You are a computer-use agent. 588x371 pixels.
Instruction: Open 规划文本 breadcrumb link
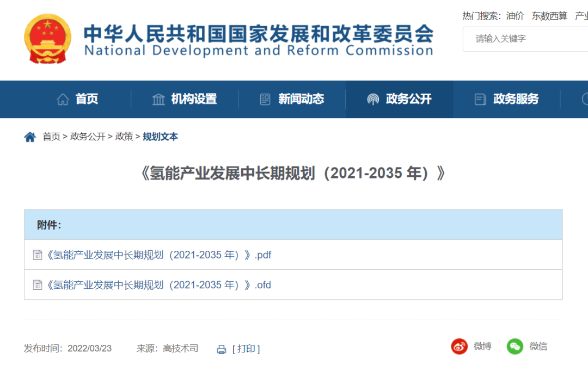pyautogui.click(x=160, y=137)
